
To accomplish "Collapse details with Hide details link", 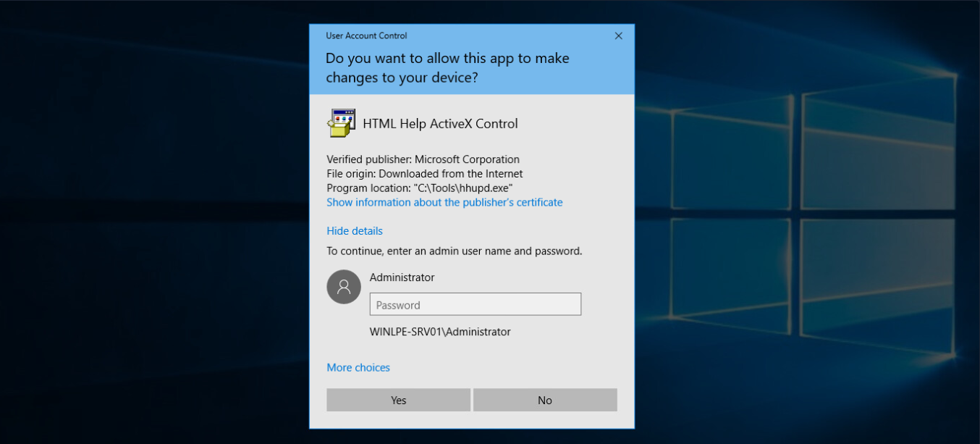I will coord(355,231).
